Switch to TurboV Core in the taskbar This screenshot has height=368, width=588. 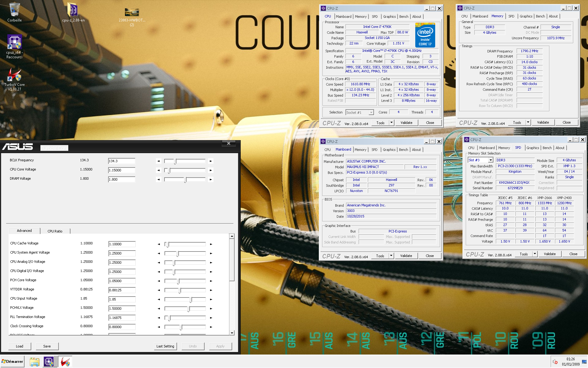(65, 362)
